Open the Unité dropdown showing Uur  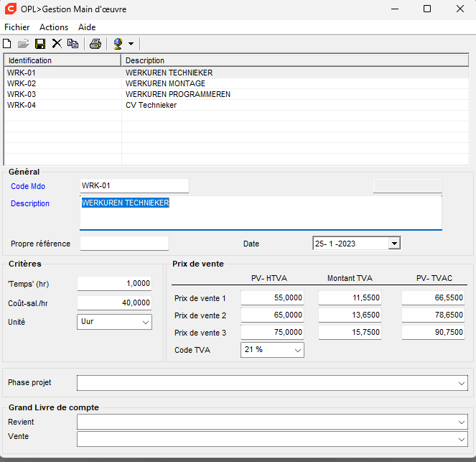click(114, 322)
